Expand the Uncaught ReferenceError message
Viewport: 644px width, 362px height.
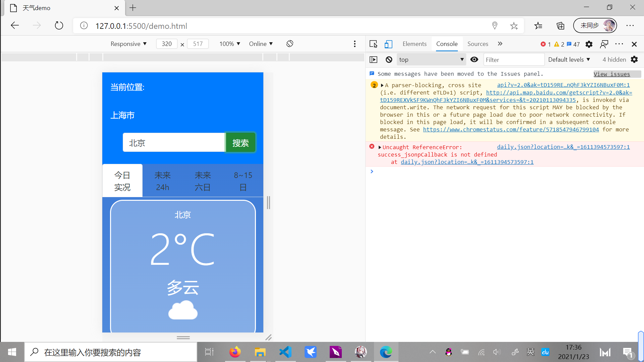click(380, 147)
